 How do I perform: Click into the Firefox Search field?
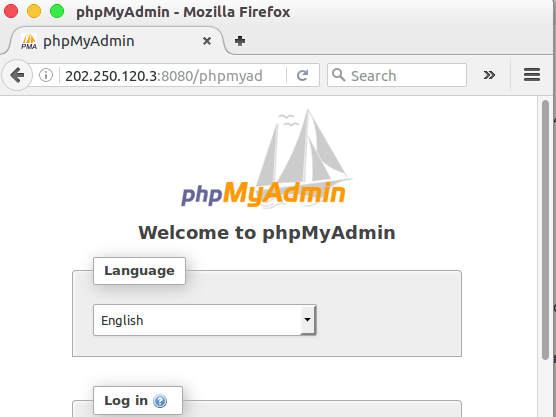point(396,75)
